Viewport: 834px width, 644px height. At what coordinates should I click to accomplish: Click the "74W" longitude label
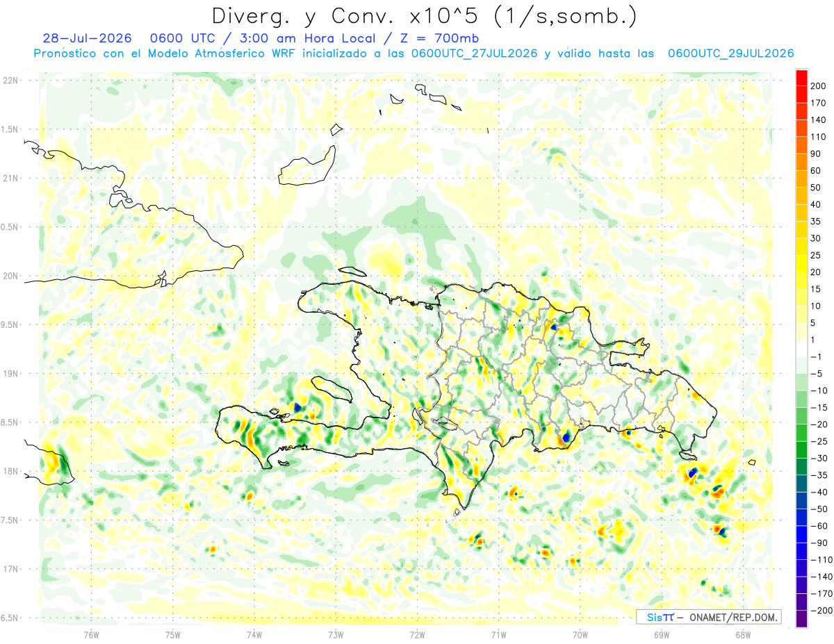pos(254,634)
